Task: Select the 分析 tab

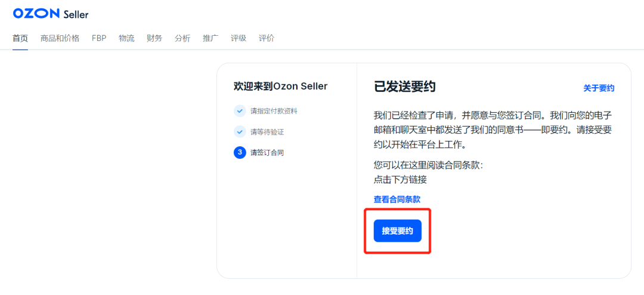Action: [182, 38]
